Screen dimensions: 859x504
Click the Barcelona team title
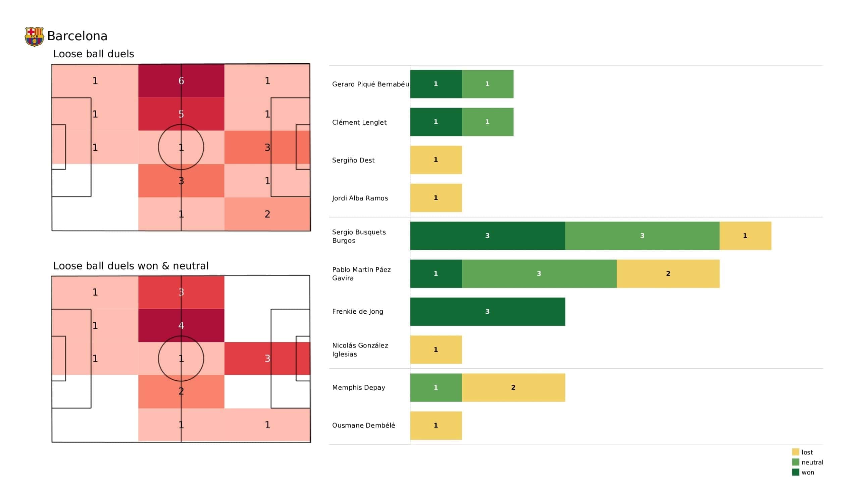[78, 36]
